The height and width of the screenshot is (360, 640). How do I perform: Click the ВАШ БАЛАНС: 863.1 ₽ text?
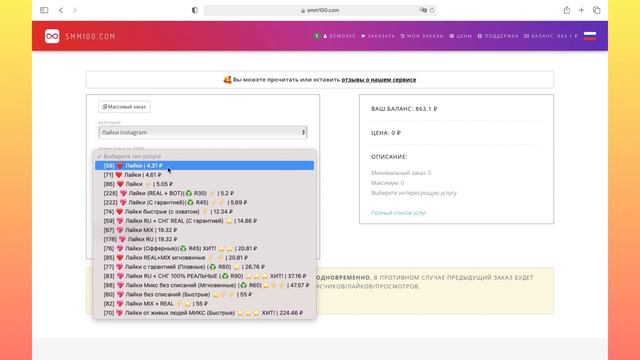pyautogui.click(x=404, y=109)
